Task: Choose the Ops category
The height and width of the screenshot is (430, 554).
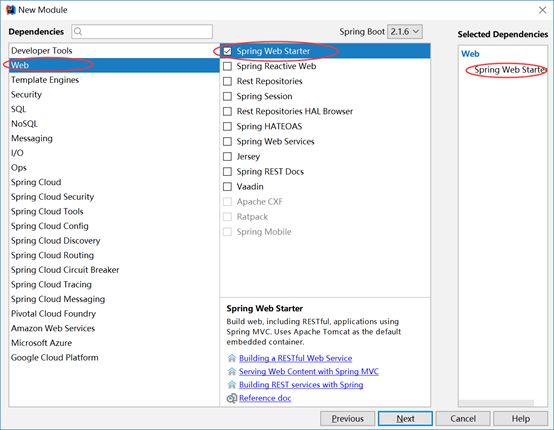Action: [114, 168]
